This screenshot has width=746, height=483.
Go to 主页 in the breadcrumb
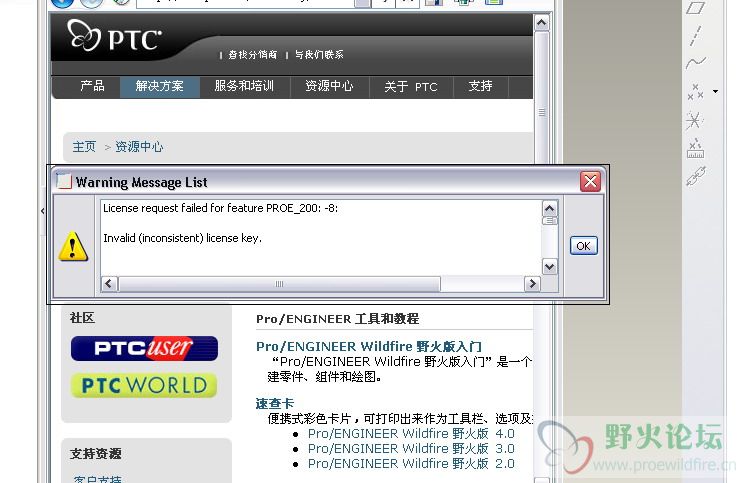(84, 147)
